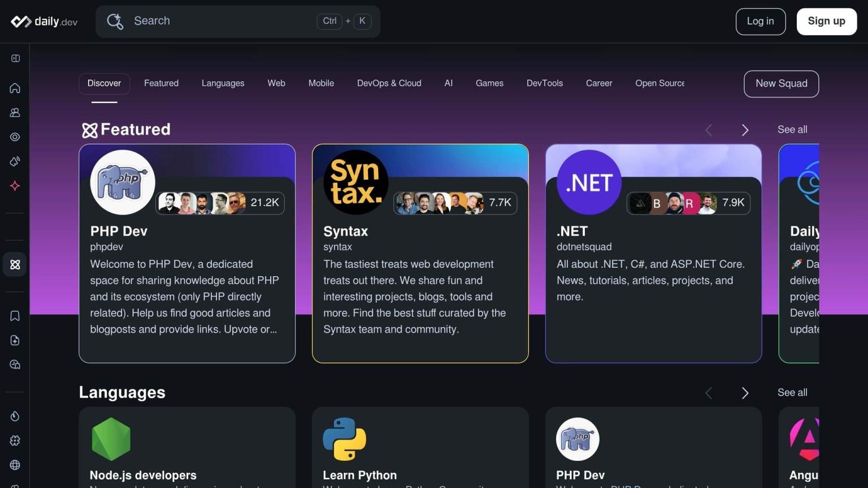Focus the Search input field

[x=238, y=21]
